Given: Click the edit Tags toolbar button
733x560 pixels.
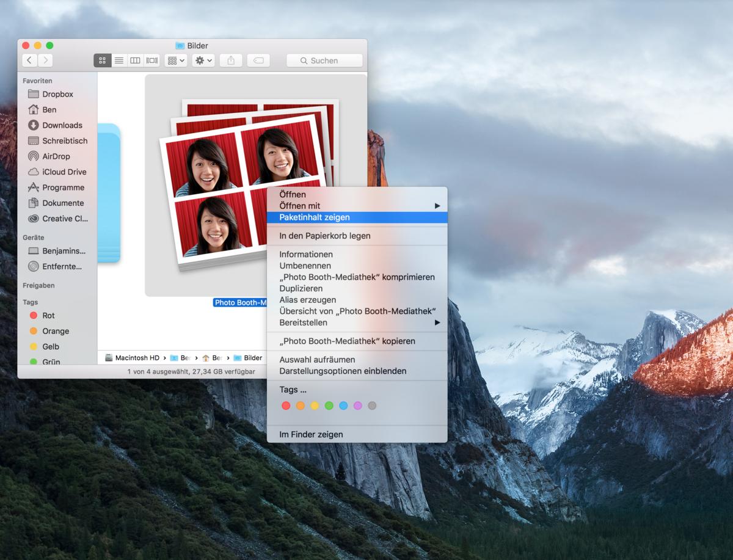Looking at the screenshot, I should (x=258, y=60).
